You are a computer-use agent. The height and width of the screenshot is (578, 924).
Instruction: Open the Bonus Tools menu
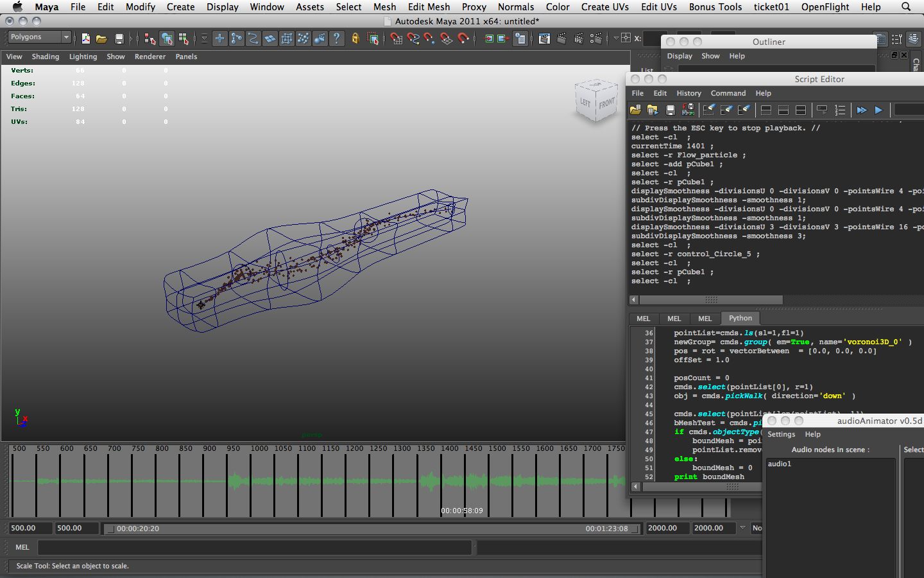click(x=715, y=6)
